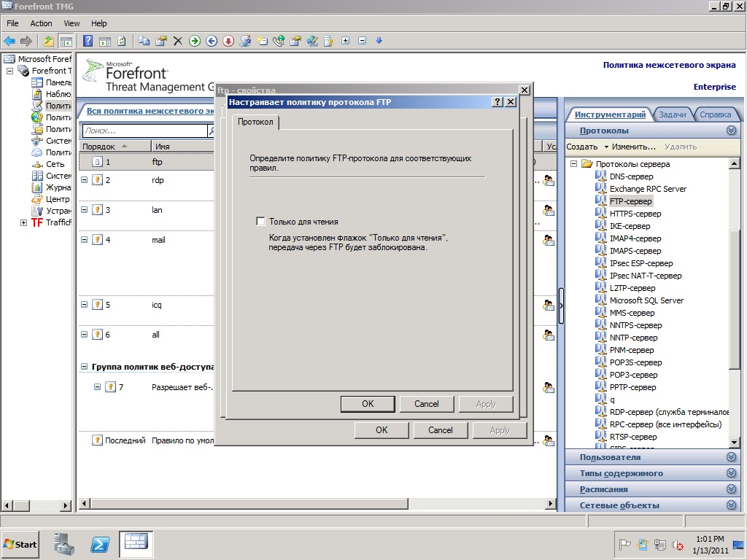Click the blue Back arrow in toolbar
This screenshot has height=560, width=747.
pyautogui.click(x=9, y=41)
